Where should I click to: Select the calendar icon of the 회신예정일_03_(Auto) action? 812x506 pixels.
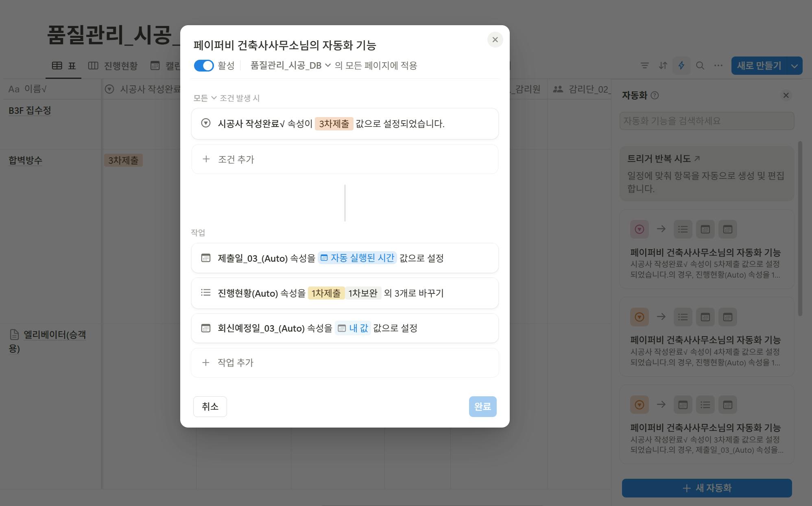click(206, 328)
